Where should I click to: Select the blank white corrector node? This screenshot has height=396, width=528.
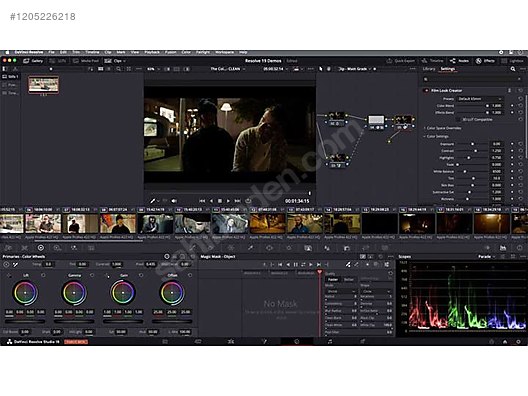pos(376,122)
